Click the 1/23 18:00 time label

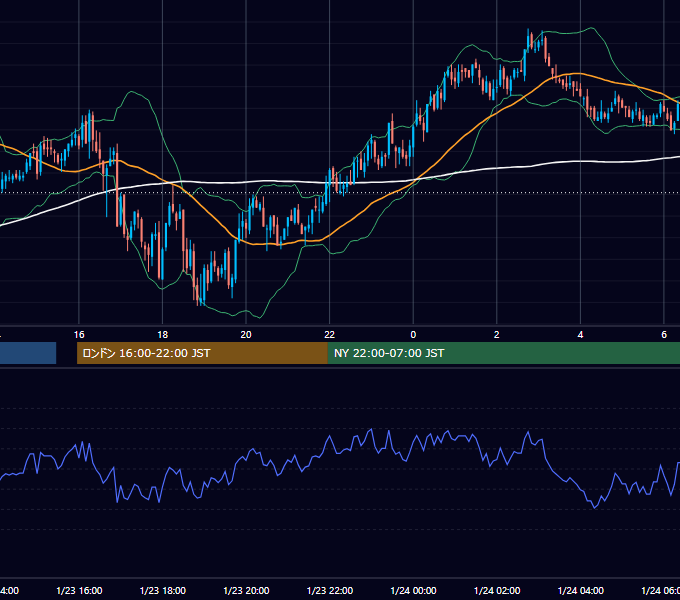163,590
